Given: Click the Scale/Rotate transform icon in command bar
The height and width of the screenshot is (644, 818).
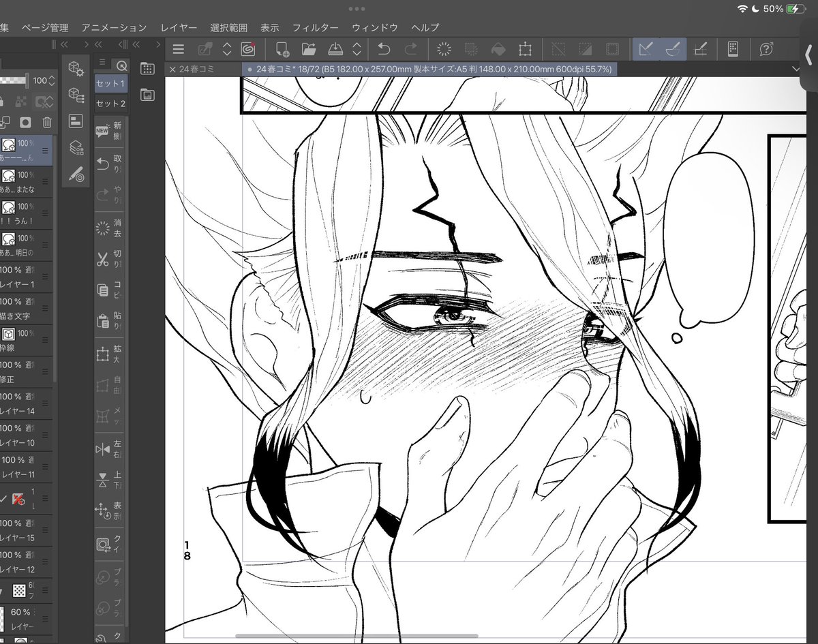Looking at the screenshot, I should point(525,49).
